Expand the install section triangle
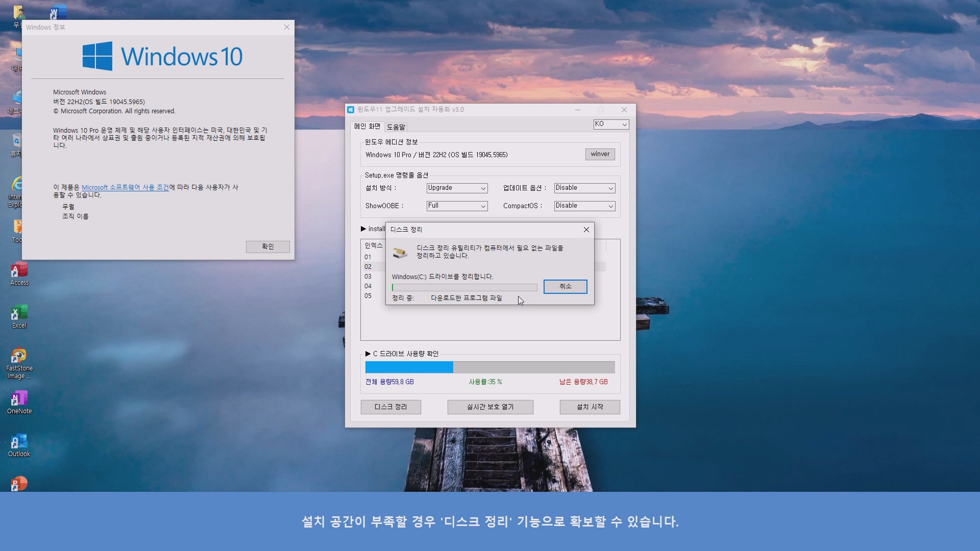 click(363, 229)
